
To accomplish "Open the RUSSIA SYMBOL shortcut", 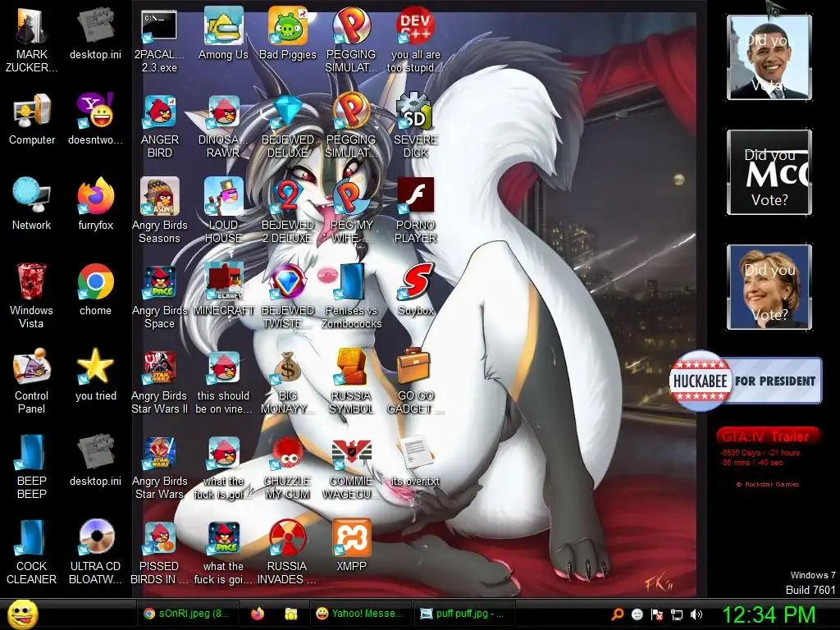I will click(351, 381).
